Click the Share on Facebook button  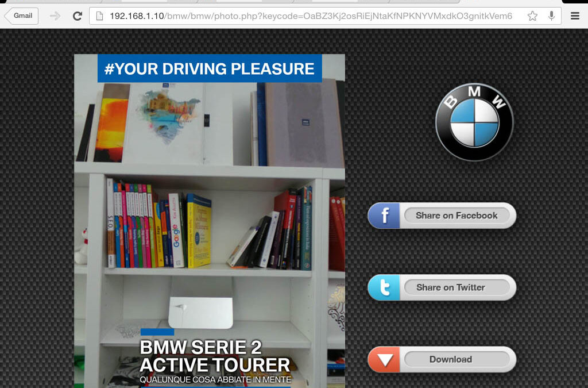(442, 216)
